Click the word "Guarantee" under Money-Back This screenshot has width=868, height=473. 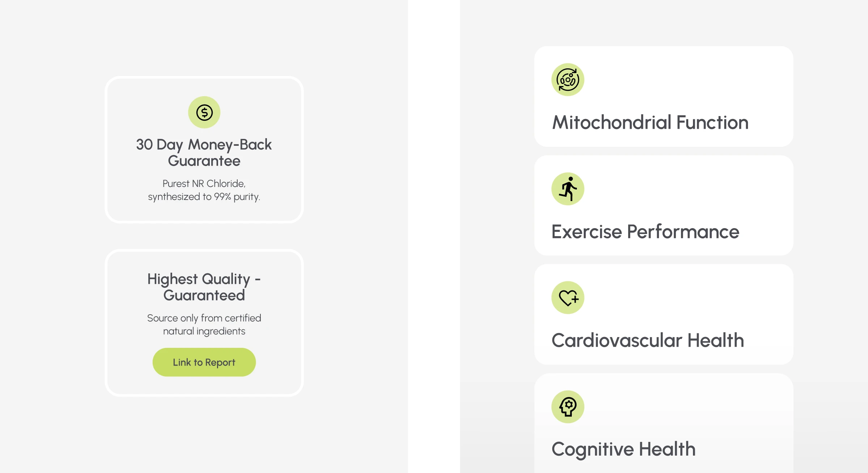pyautogui.click(x=204, y=161)
